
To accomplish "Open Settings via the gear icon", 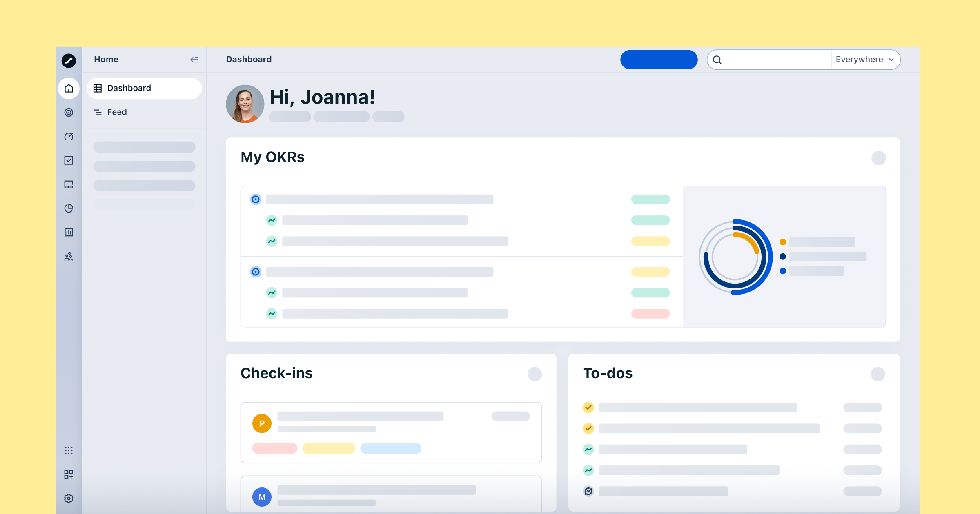I will click(69, 498).
